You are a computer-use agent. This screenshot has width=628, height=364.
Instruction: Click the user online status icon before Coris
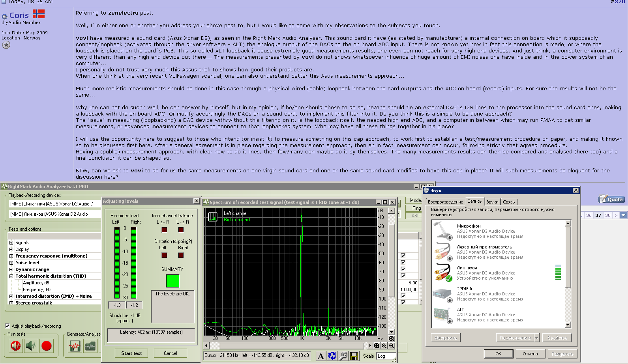(x=4, y=17)
